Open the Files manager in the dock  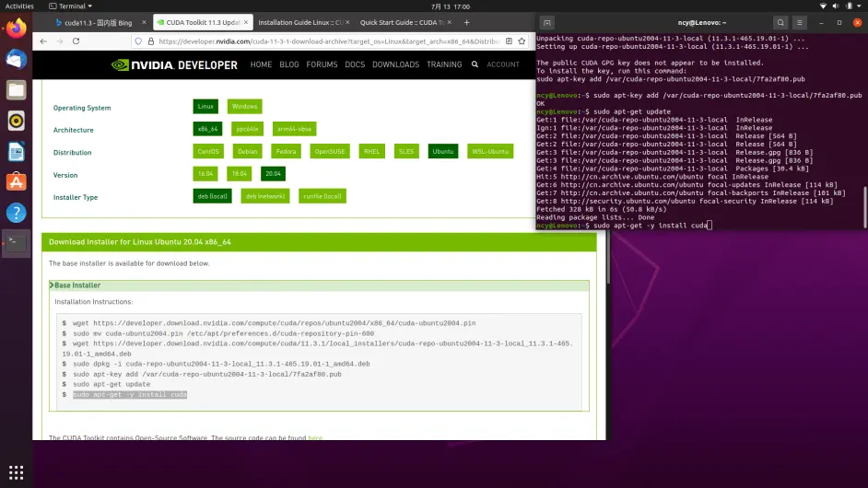[x=16, y=90]
